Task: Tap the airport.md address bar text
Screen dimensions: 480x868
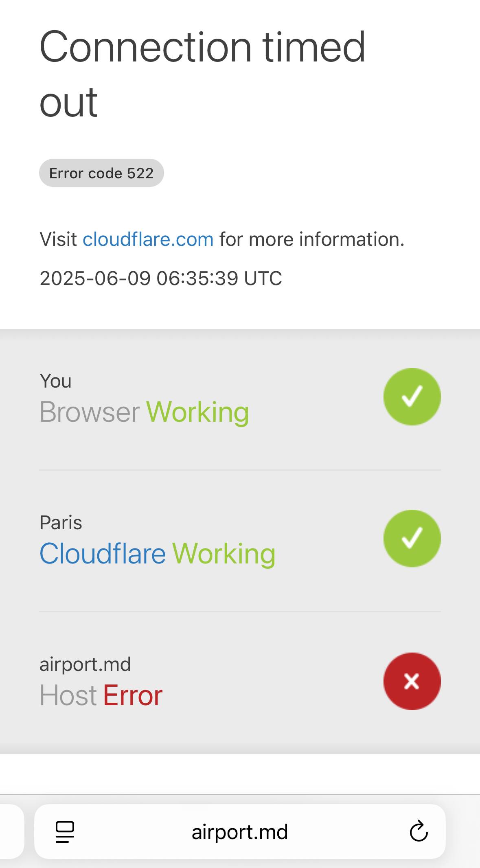Action: [240, 832]
